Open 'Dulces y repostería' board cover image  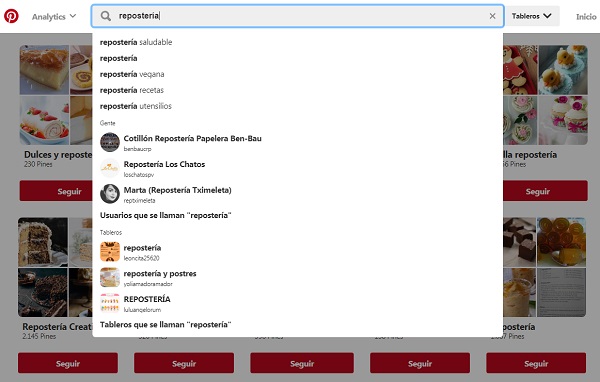[56, 95]
